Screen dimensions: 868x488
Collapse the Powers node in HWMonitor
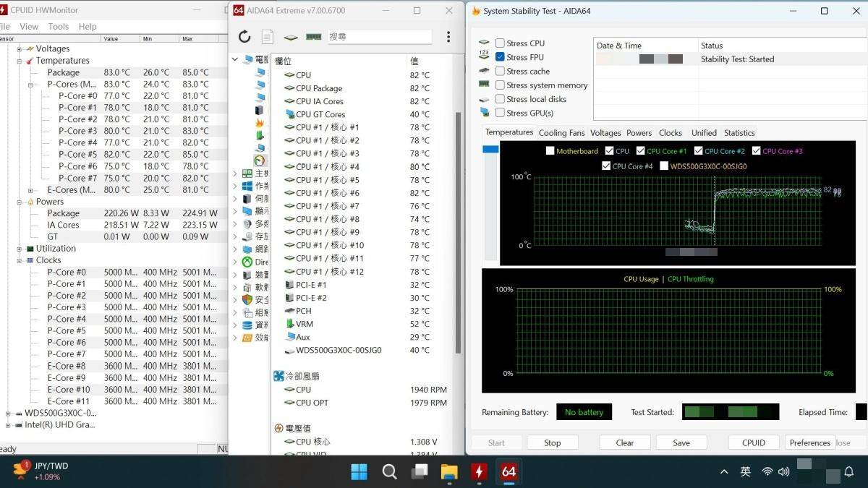[19, 202]
